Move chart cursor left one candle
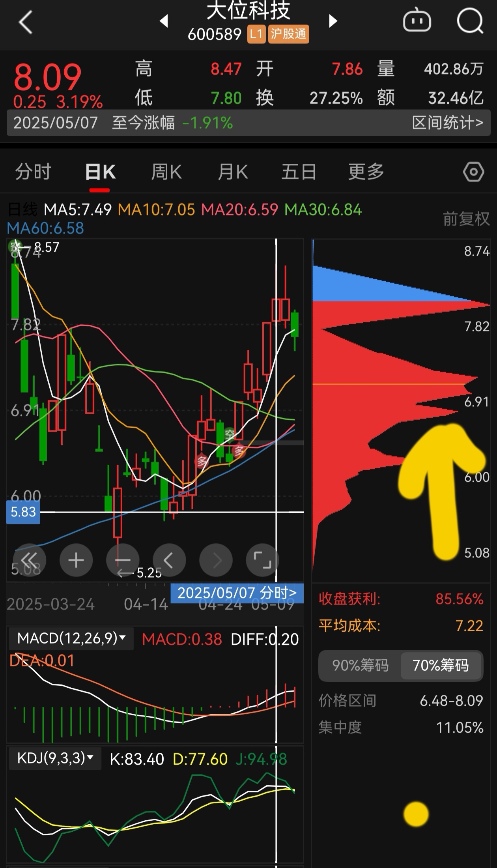 coord(169,560)
